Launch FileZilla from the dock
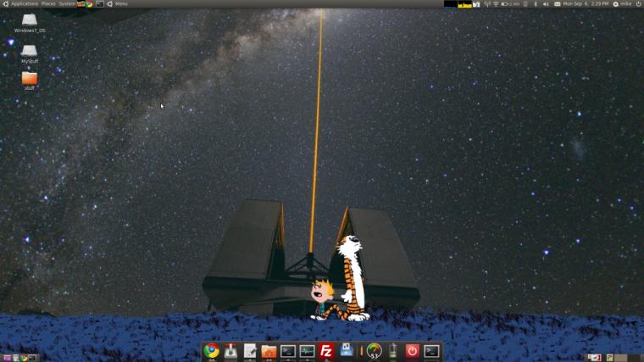Screen dimensions: 644x362 (x=326, y=351)
